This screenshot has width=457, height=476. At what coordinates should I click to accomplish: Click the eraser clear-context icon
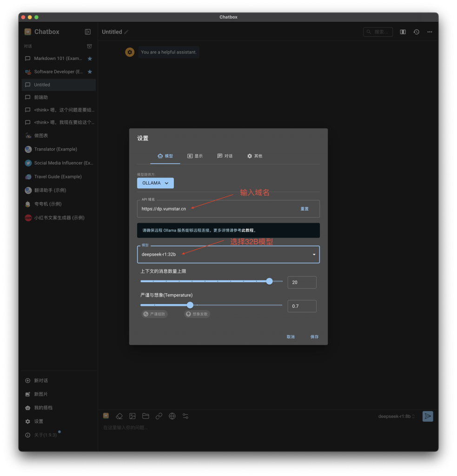pyautogui.click(x=119, y=416)
